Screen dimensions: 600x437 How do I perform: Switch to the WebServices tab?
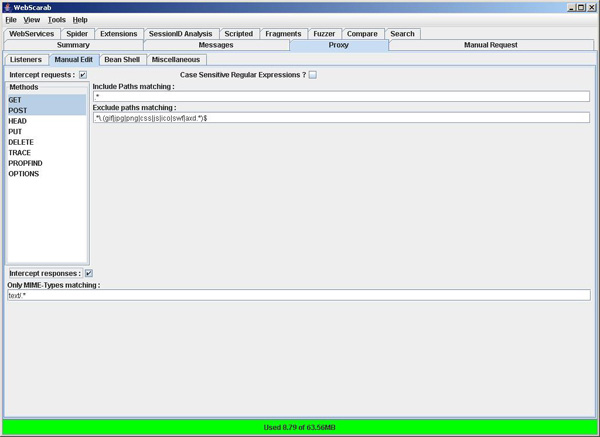pyautogui.click(x=32, y=34)
